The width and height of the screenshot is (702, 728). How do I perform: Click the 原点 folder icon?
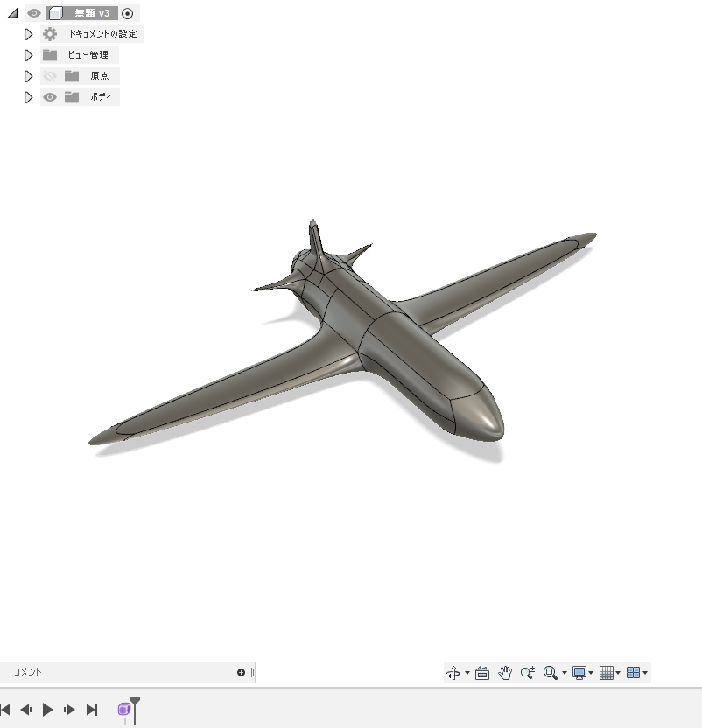click(72, 76)
